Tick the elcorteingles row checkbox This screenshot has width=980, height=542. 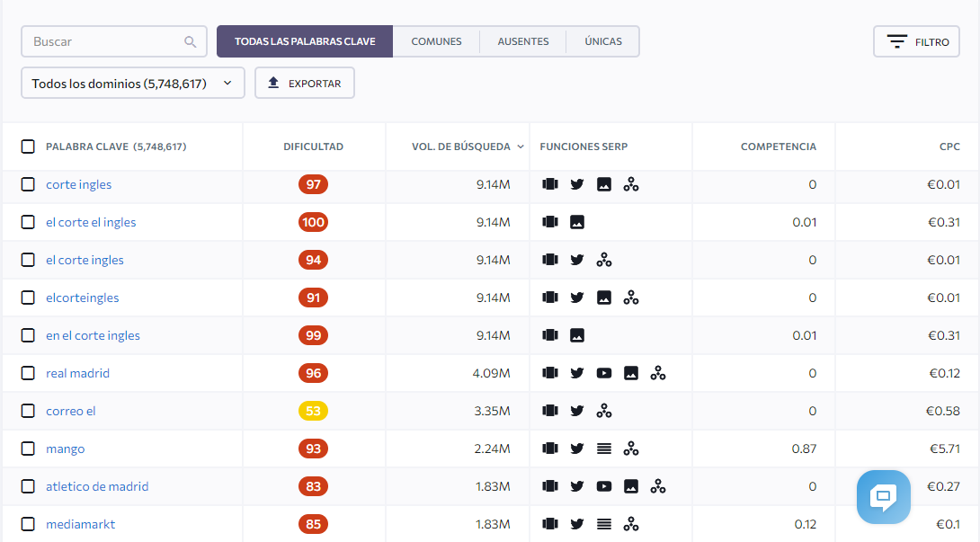[28, 298]
